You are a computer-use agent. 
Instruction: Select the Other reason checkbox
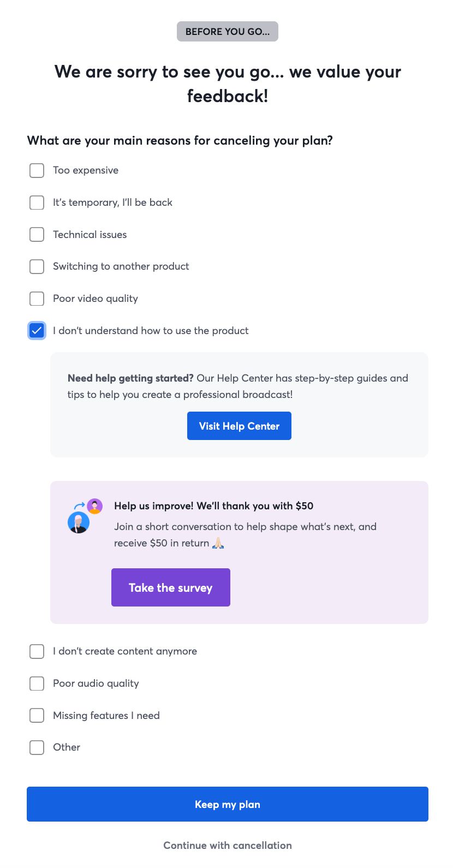click(x=37, y=747)
